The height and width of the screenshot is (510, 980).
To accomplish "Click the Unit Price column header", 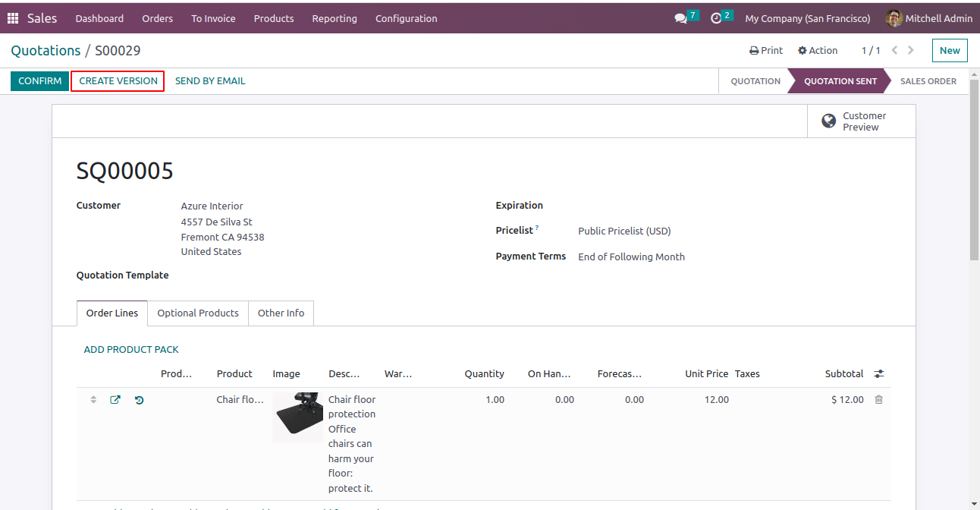I will pyautogui.click(x=706, y=373).
